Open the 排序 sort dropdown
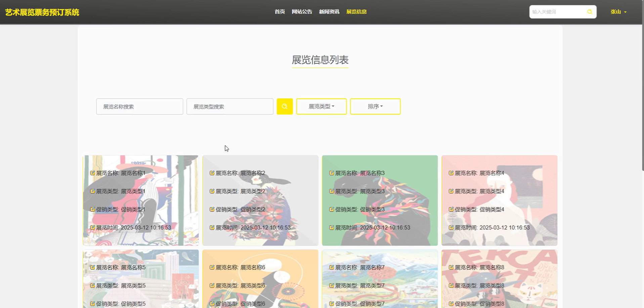 coord(375,107)
